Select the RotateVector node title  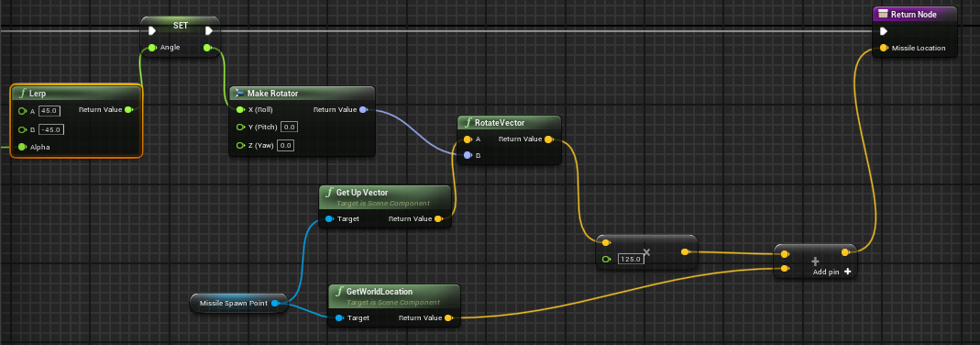click(500, 123)
